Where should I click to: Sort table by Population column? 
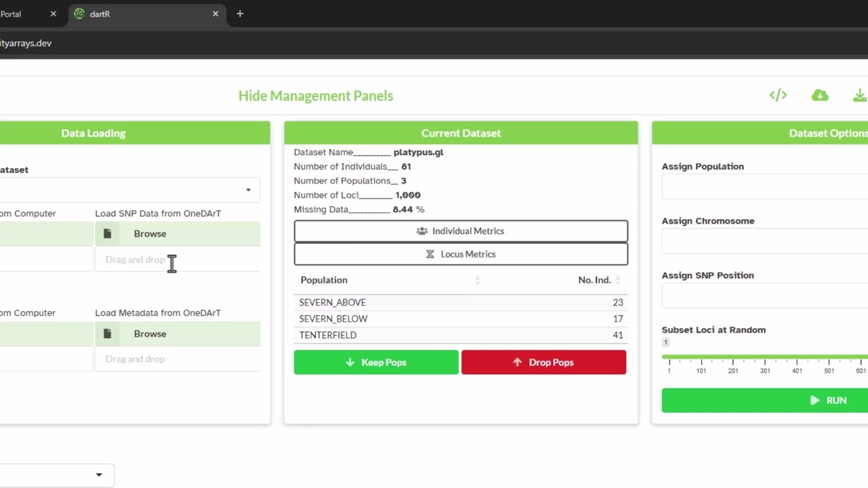point(390,280)
